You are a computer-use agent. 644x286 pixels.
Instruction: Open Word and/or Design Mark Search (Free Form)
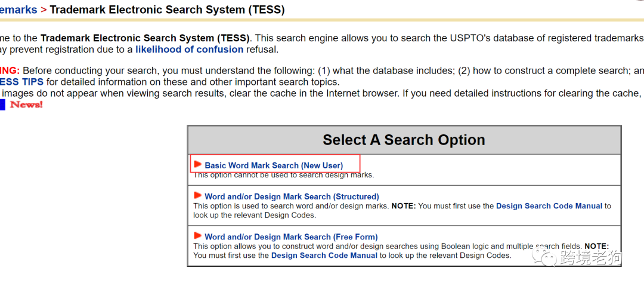tap(291, 237)
